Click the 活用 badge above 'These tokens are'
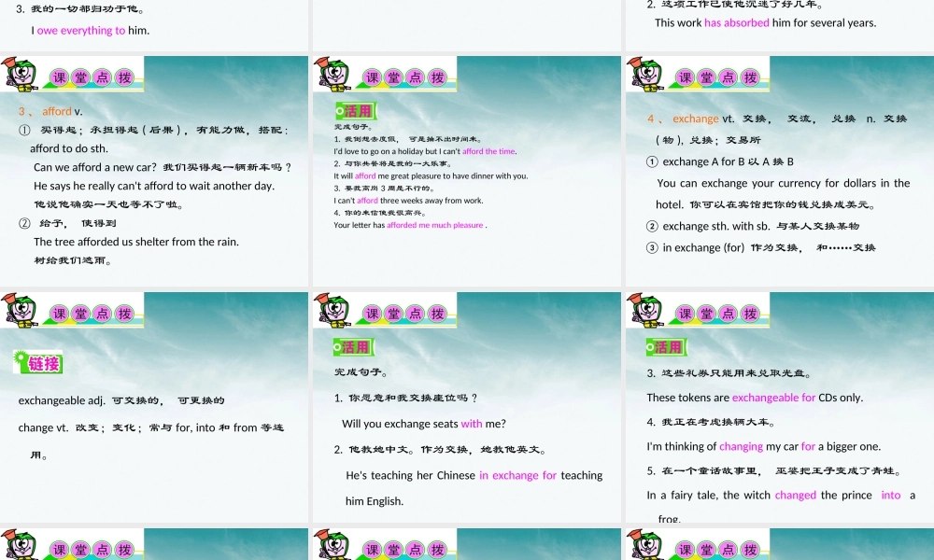This screenshot has height=560, width=934. (667, 347)
